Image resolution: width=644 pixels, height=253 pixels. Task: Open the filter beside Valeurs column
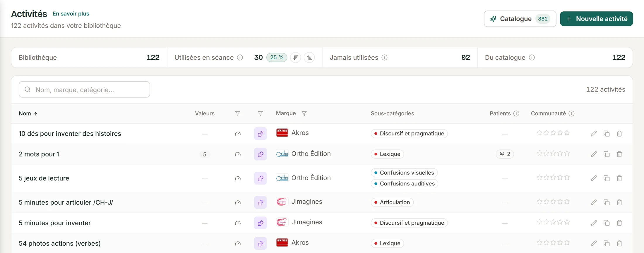pyautogui.click(x=238, y=113)
